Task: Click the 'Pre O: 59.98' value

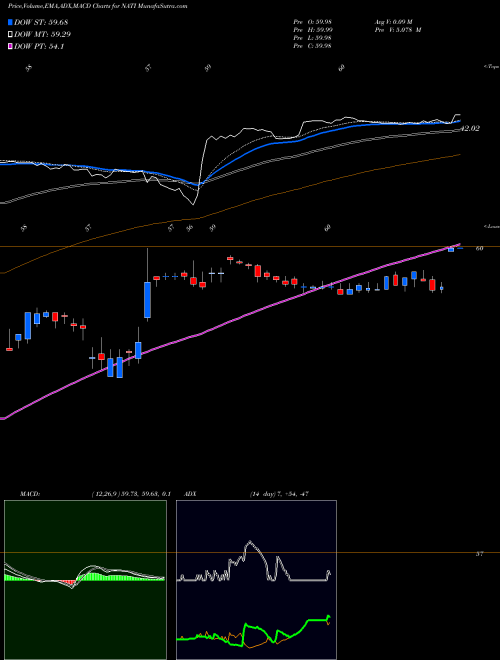Action: click(x=313, y=22)
